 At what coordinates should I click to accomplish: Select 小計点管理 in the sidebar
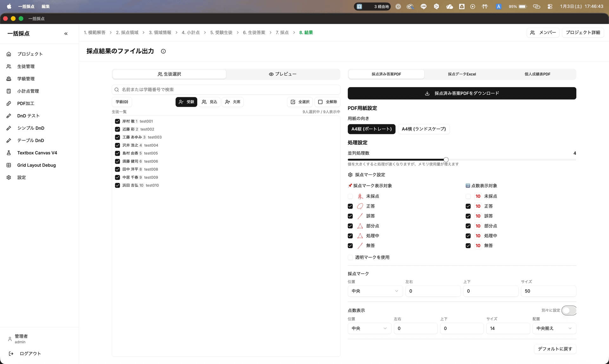(x=28, y=91)
